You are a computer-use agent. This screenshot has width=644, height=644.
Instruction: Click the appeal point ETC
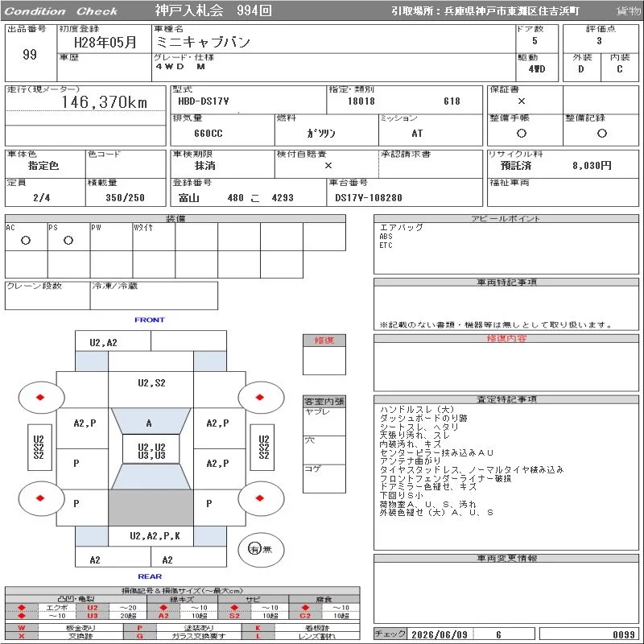pos(386,246)
